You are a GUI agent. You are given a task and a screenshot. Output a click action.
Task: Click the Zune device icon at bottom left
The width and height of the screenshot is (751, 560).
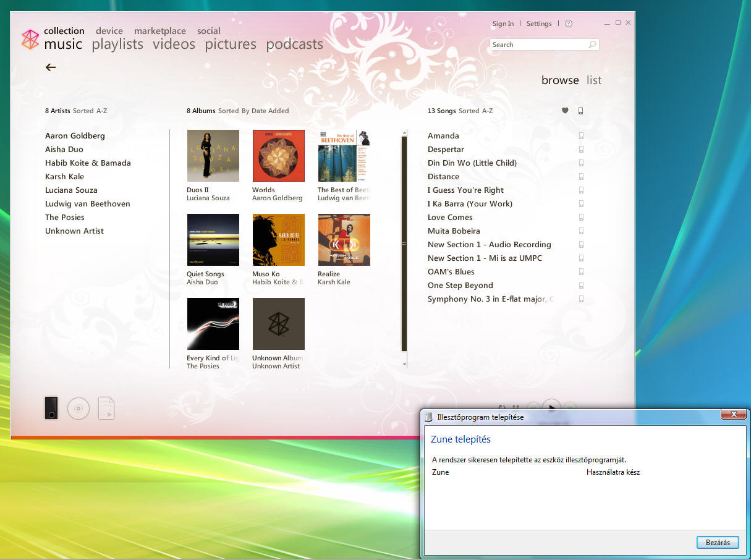point(51,408)
